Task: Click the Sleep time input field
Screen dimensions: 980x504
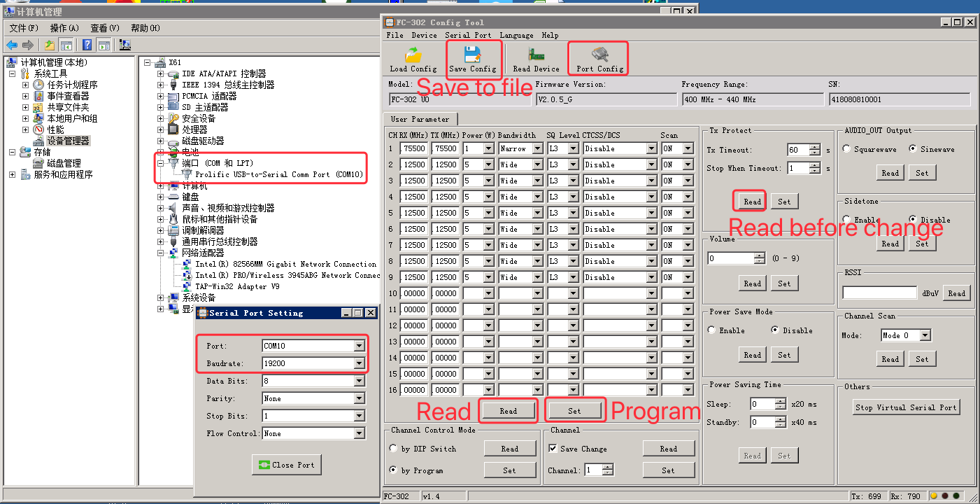Action: 763,404
